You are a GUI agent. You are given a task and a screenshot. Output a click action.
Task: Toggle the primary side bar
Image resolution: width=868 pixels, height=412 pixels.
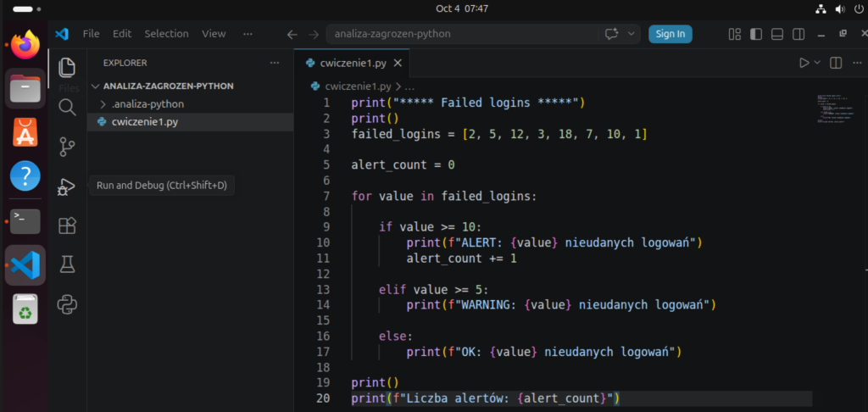coord(755,34)
